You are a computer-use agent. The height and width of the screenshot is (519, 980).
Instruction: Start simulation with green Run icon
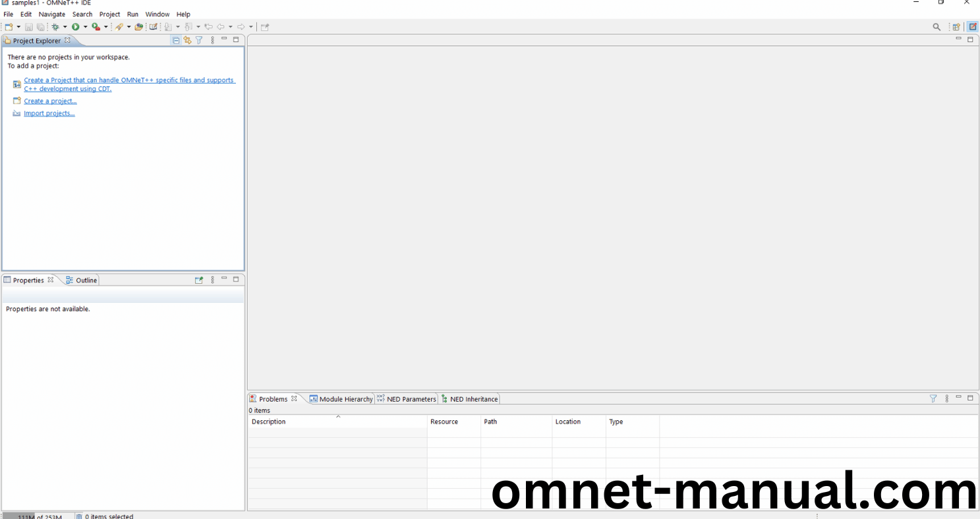click(x=76, y=27)
